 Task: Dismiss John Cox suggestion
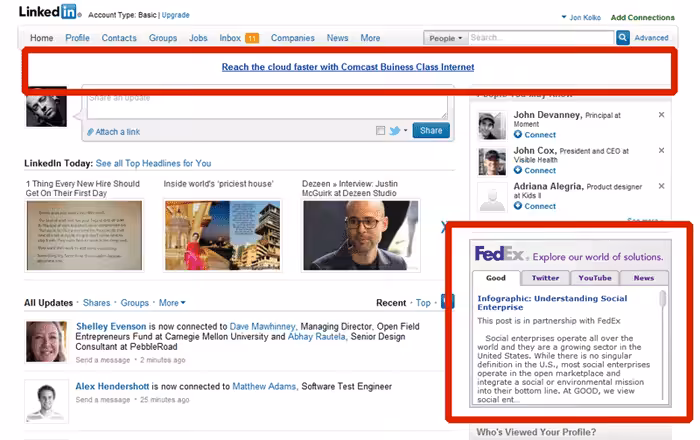click(661, 150)
